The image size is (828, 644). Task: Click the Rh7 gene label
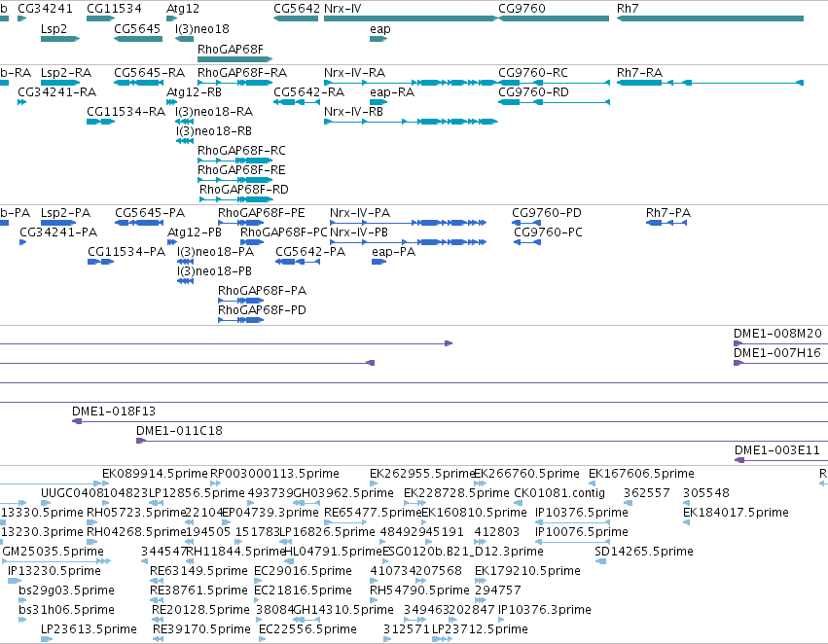pos(628,9)
